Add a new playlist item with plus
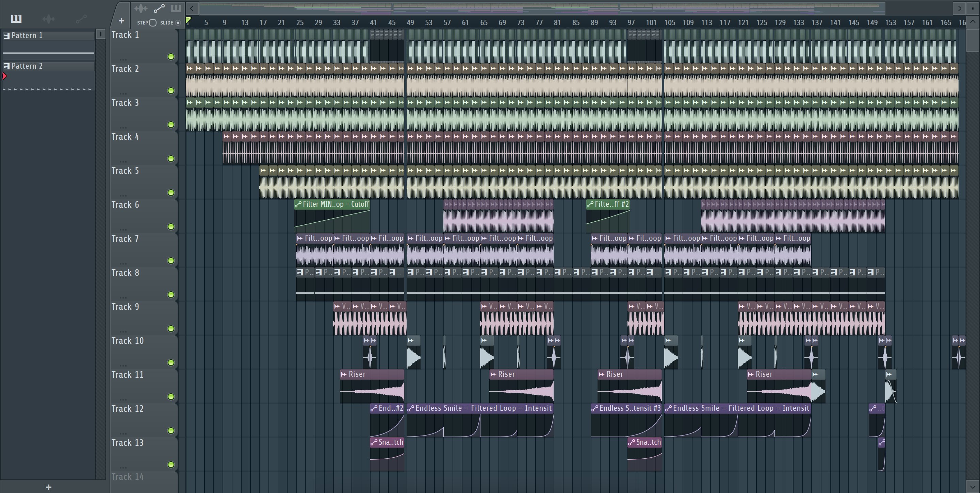 coord(121,21)
